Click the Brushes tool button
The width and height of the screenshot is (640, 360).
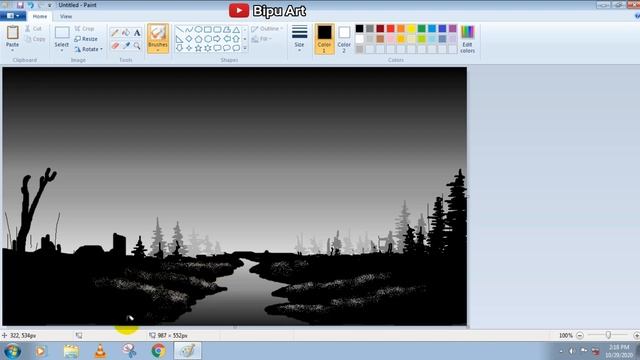158,38
